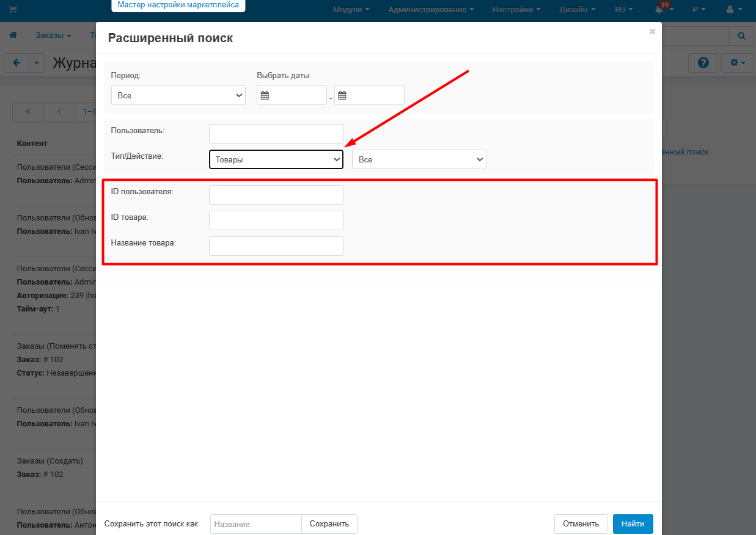Focus the ID товара input field
756x535 pixels.
276,220
